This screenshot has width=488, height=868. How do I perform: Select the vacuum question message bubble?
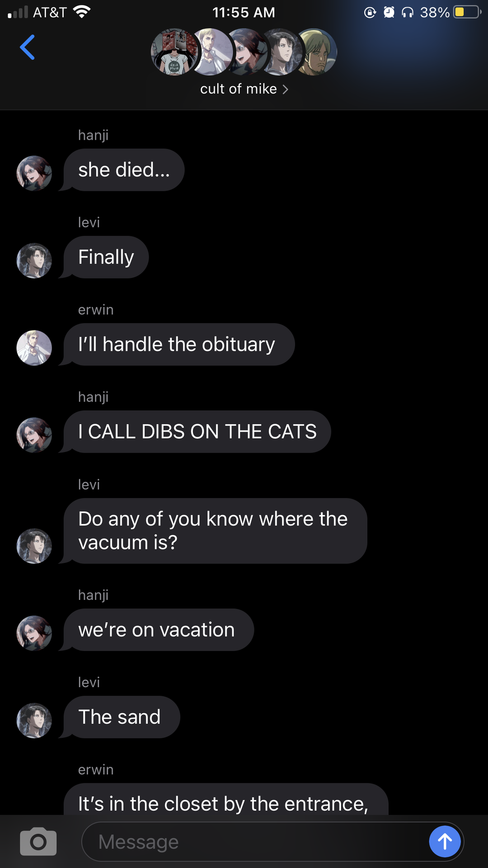[215, 531]
